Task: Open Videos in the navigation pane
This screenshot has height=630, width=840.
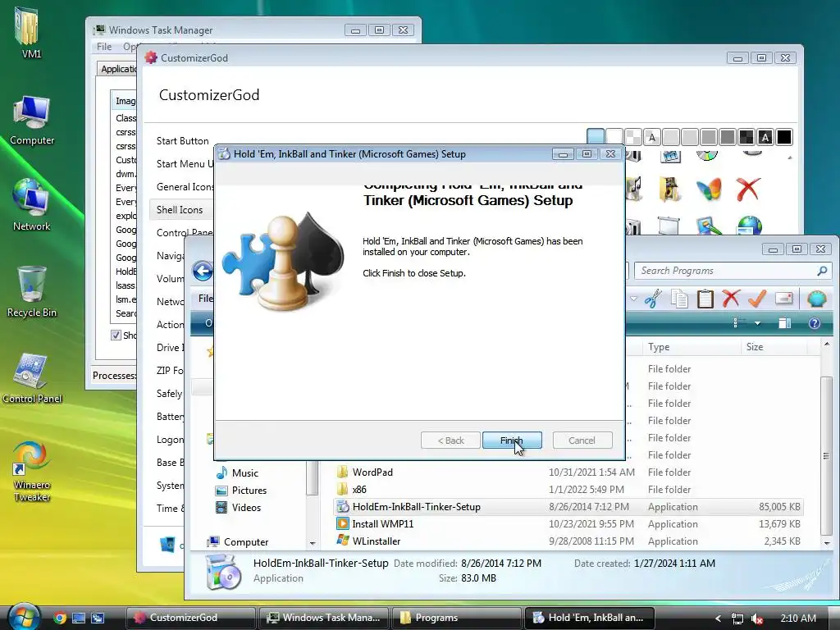Action: coord(239,507)
